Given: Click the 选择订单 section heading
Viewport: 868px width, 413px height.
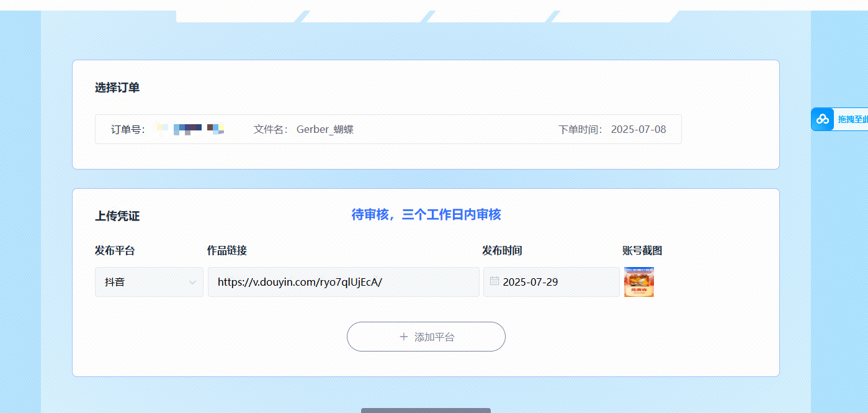Looking at the screenshot, I should pyautogui.click(x=117, y=88).
